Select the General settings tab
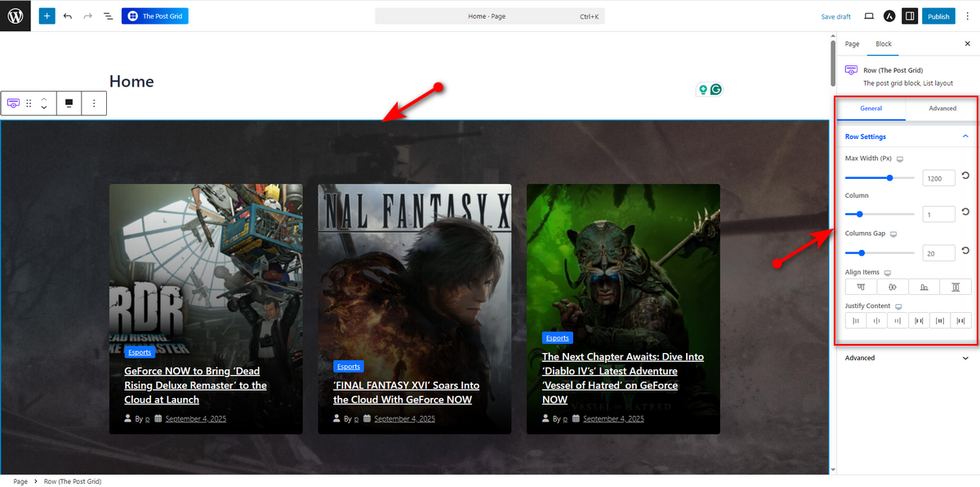 pyautogui.click(x=871, y=109)
